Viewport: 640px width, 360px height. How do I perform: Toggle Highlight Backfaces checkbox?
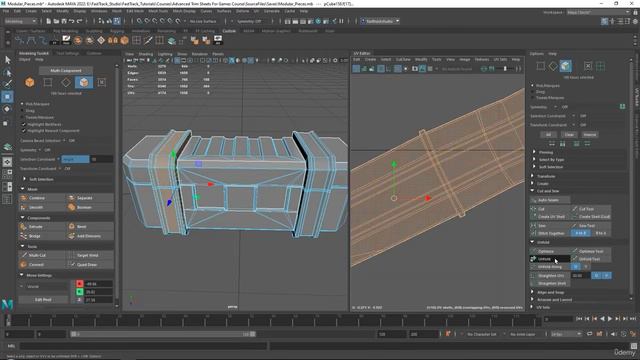pos(24,124)
